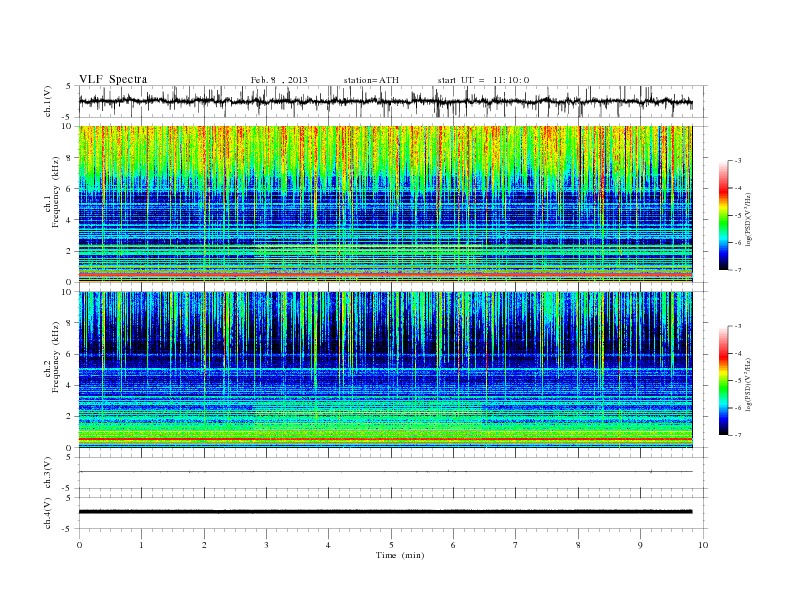Viewport: 792px width, 612px height.
Task: Click the ch.1 colorbar "log(PSD)(V²/Hz)" label
Action: (748, 219)
